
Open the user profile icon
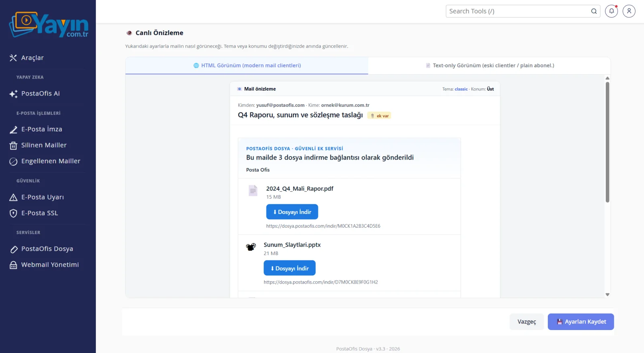coord(629,11)
